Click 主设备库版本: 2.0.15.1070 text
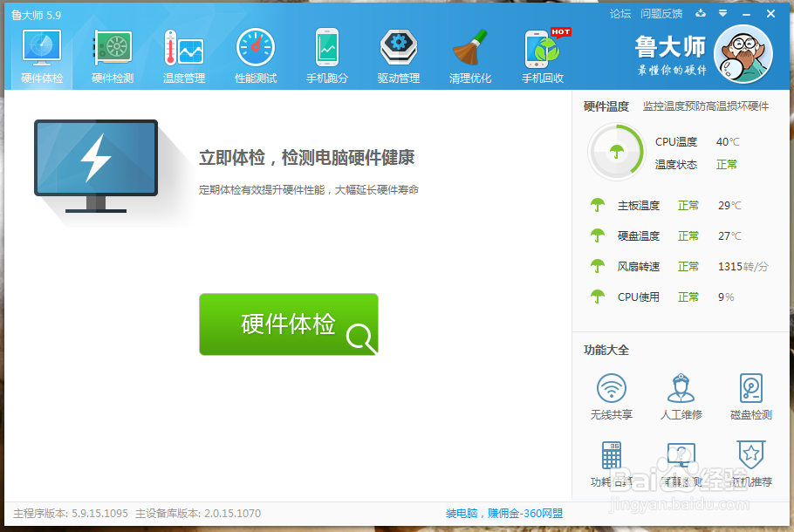Screen dimensions: 794x532 pyautogui.click(x=198, y=514)
